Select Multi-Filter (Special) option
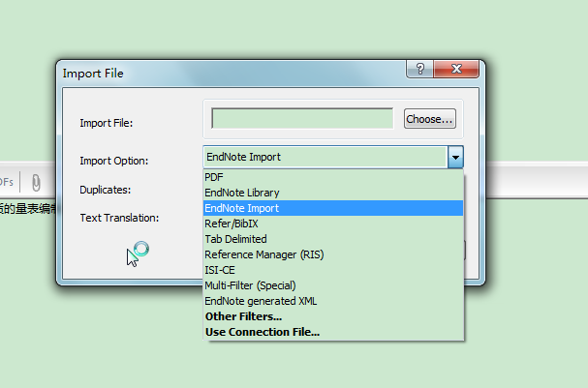Viewport: 588px width, 388px height. (x=333, y=285)
